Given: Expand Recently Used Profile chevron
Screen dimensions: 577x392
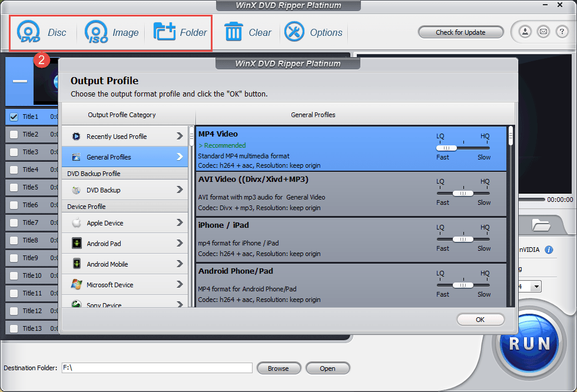Looking at the screenshot, I should point(180,136).
